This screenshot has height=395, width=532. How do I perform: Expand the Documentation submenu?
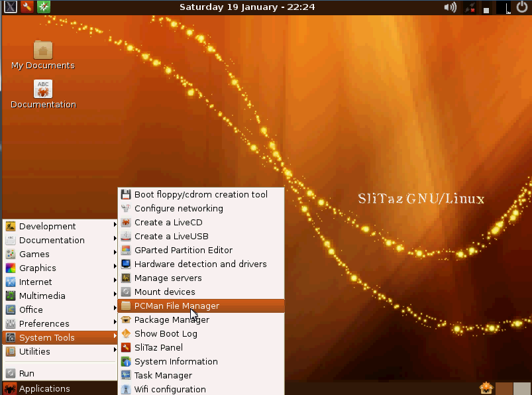tap(60, 241)
